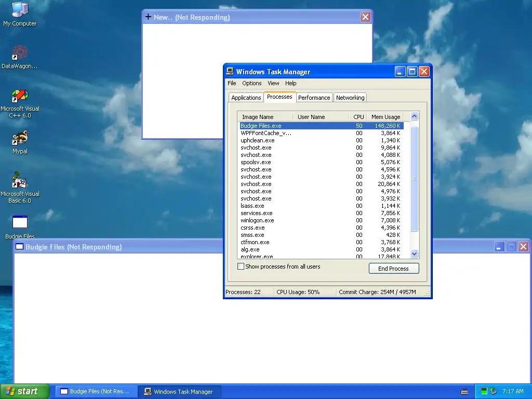Close the New.. not responding window
Image resolution: width=532 pixels, height=399 pixels.
point(365,17)
